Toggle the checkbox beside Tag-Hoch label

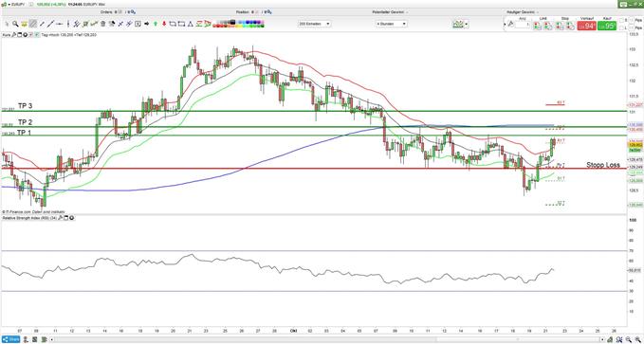(x=37, y=35)
